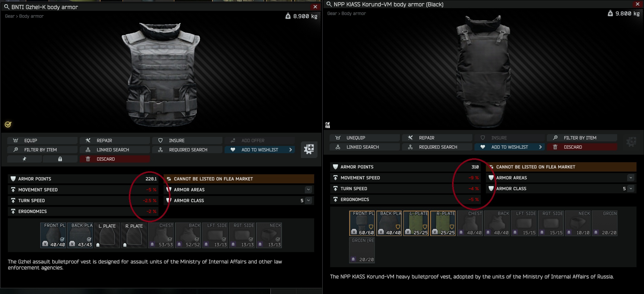Click magnifier icon next to Korund-VM title

point(329,4)
